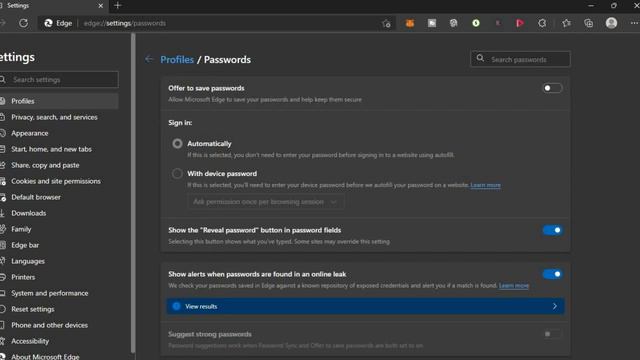640x360 pixels.
Task: Click Learn more link under device password
Action: coord(485,185)
